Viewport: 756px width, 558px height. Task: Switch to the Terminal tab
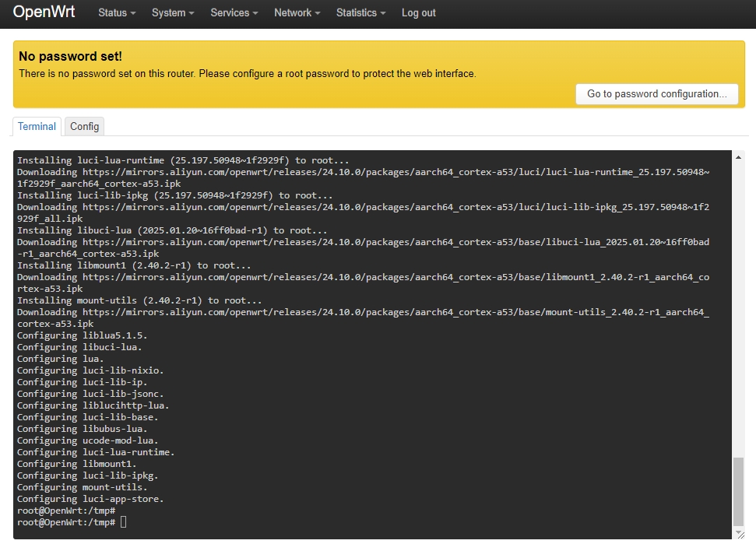point(37,126)
